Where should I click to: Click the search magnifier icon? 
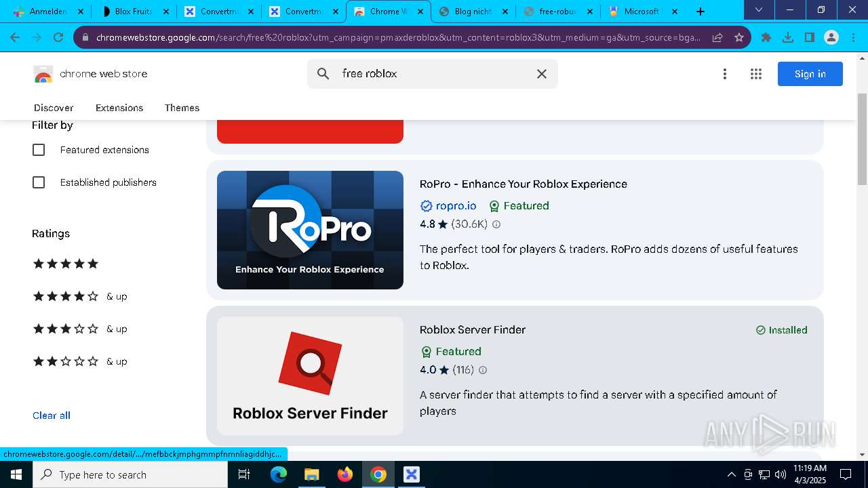click(x=323, y=74)
